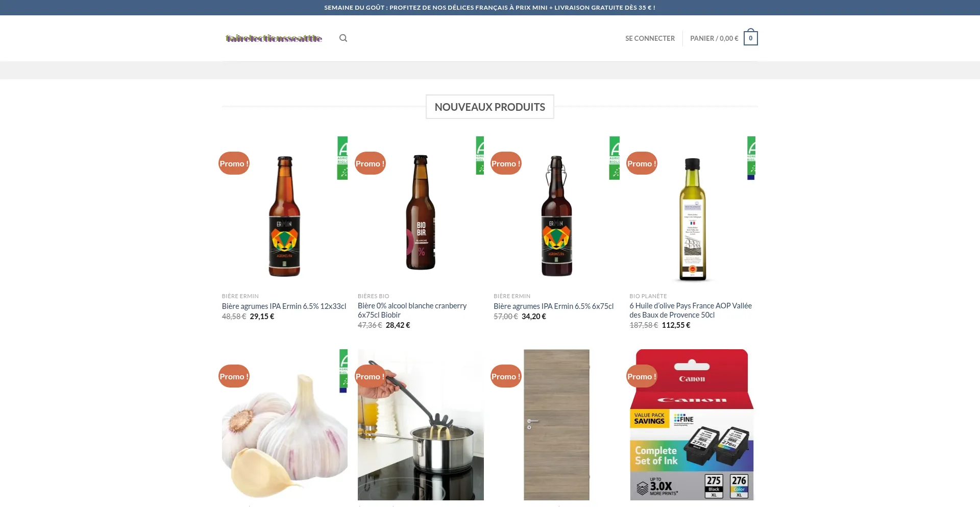980x507 pixels.
Task: Click the search magnifier icon
Action: tap(343, 38)
